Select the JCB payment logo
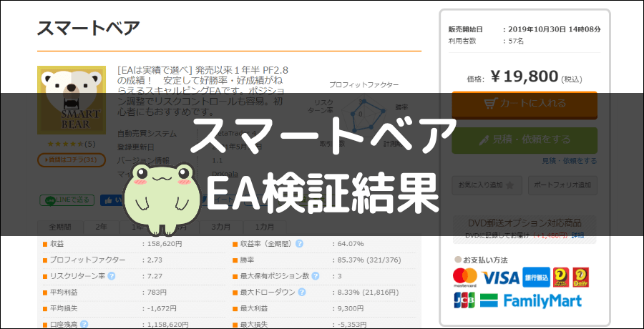 tap(464, 300)
